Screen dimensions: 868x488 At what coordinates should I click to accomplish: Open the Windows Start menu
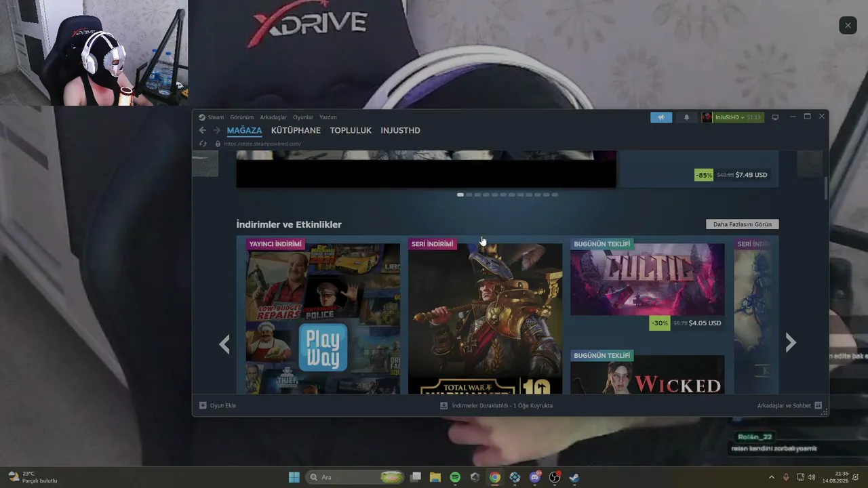[294, 477]
